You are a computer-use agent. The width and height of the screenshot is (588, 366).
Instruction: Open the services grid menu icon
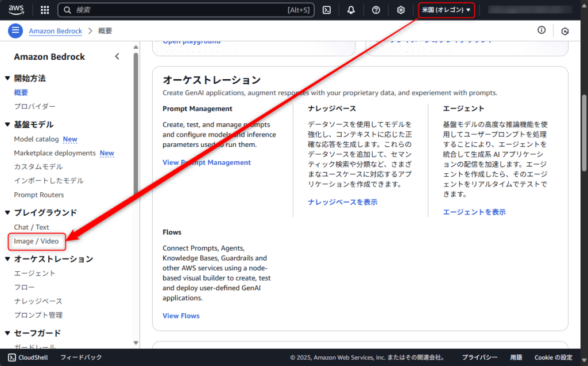(45, 10)
